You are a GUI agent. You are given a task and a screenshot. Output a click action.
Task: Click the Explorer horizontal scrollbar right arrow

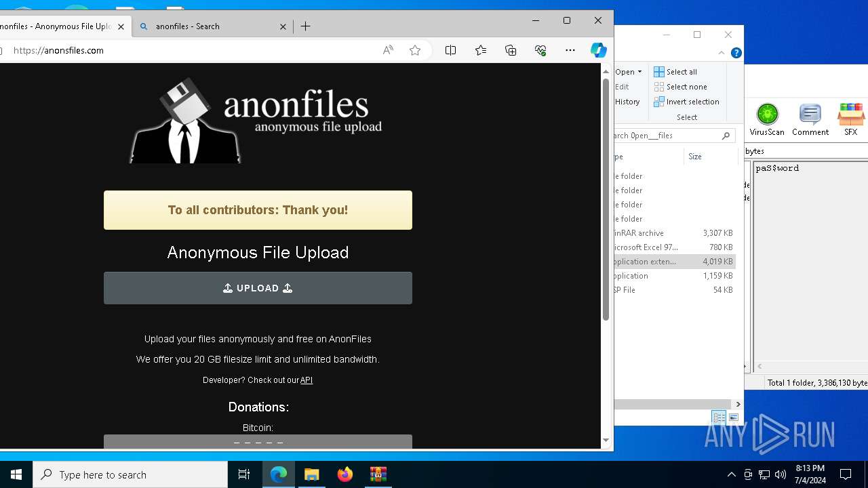(738, 404)
